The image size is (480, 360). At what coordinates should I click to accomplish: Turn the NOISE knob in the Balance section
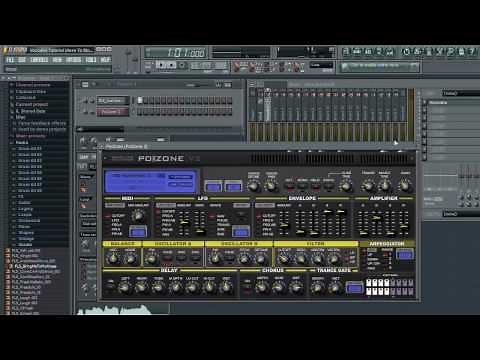(x=130, y=258)
